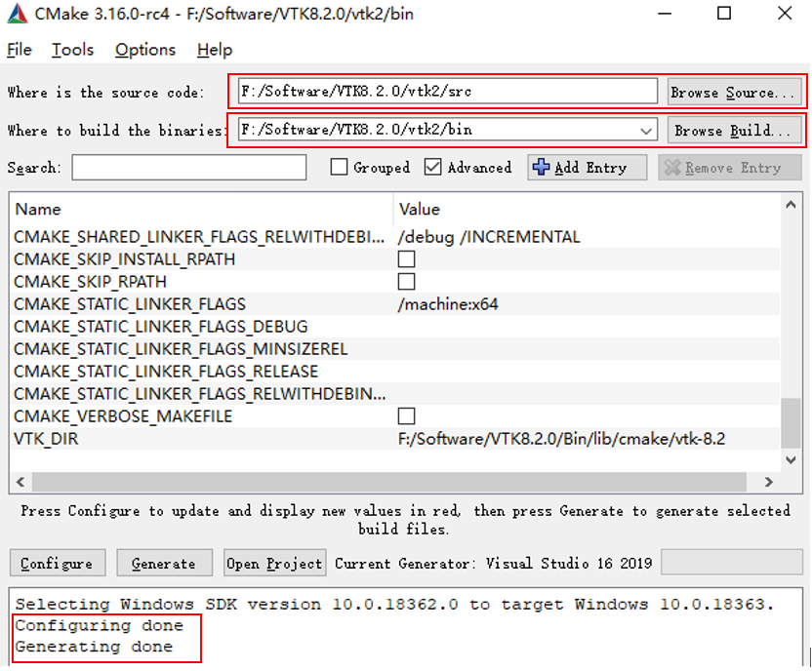Open the build directory dropdown arrow
812x671 pixels.
[x=645, y=130]
